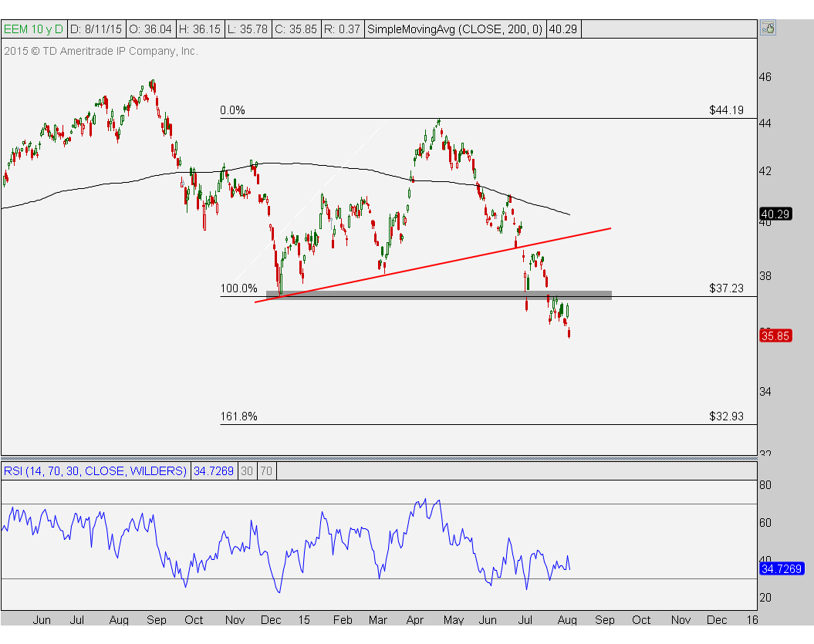The width and height of the screenshot is (814, 644).
Task: Click the blue 34.7269 RSI axis bubble
Action: (782, 568)
